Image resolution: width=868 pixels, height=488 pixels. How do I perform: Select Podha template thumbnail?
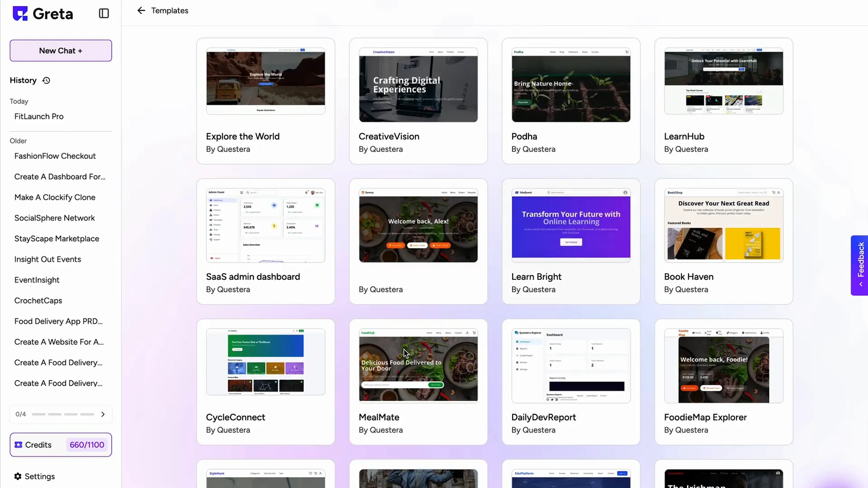[x=571, y=85]
